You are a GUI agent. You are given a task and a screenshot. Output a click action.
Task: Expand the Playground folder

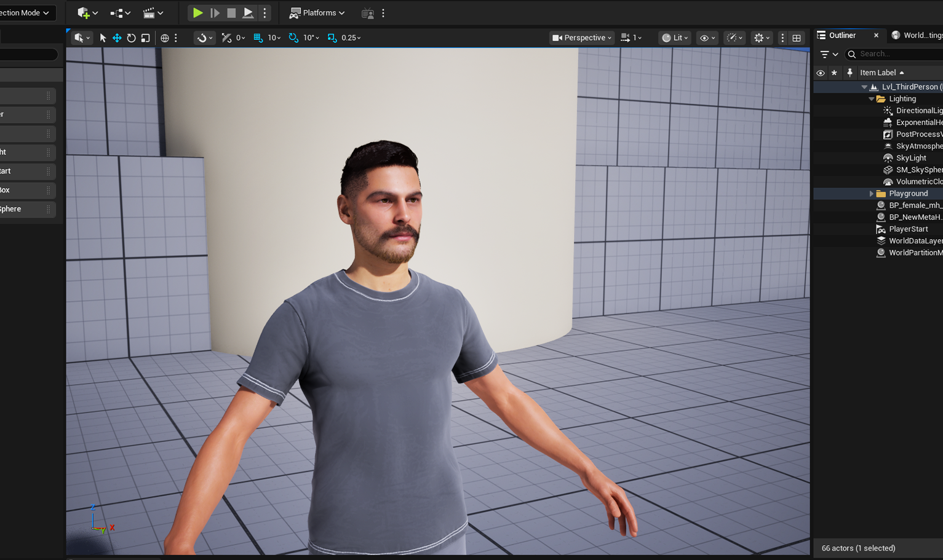click(x=872, y=194)
